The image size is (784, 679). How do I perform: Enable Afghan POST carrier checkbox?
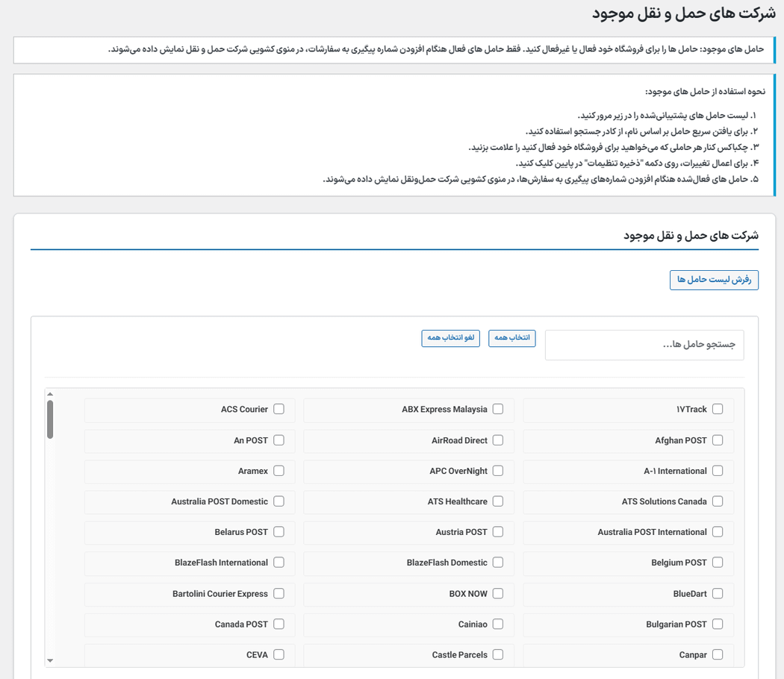point(718,440)
